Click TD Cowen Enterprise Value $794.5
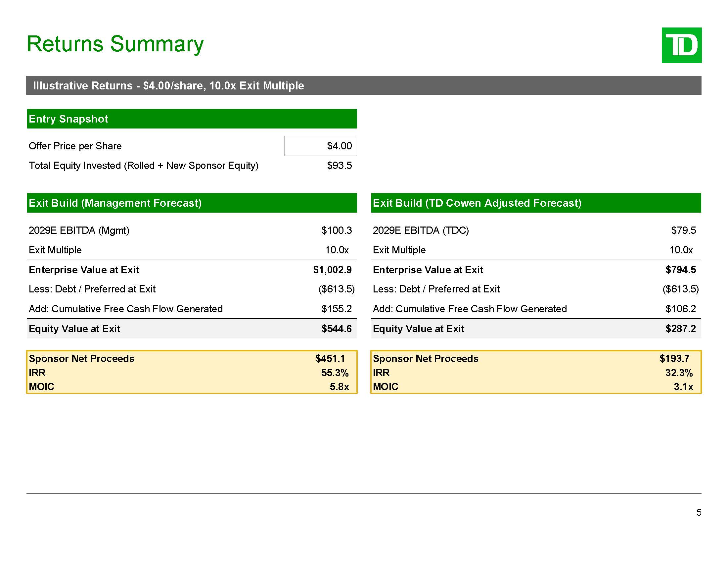 click(x=680, y=270)
